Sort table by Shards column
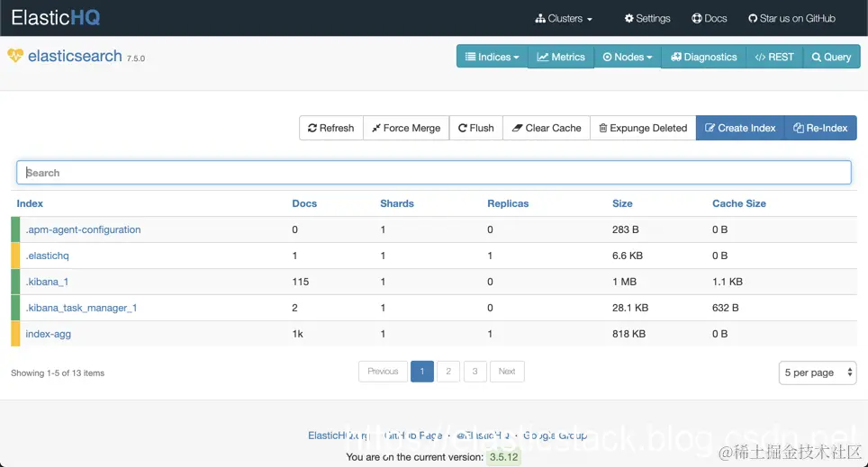868x467 pixels. [x=397, y=203]
